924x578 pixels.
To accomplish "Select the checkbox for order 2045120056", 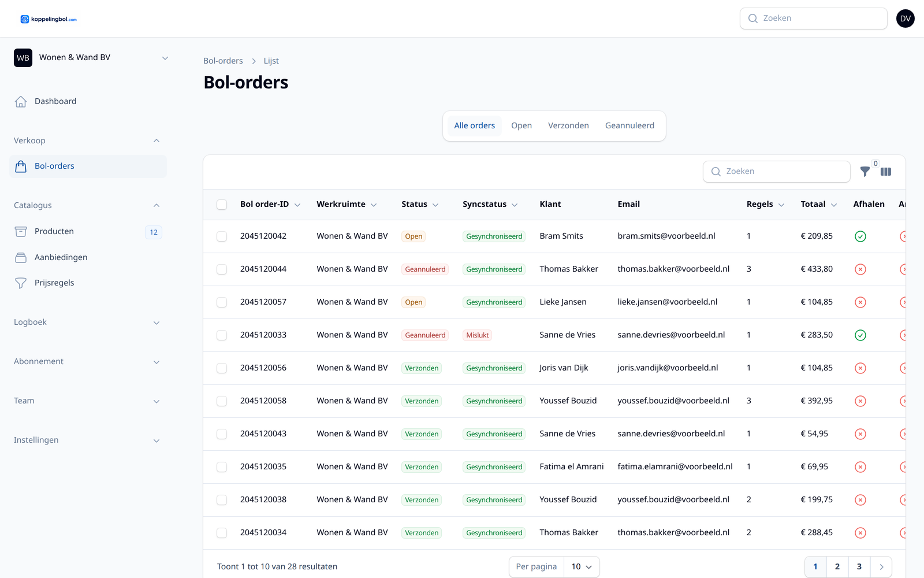I will (x=222, y=368).
